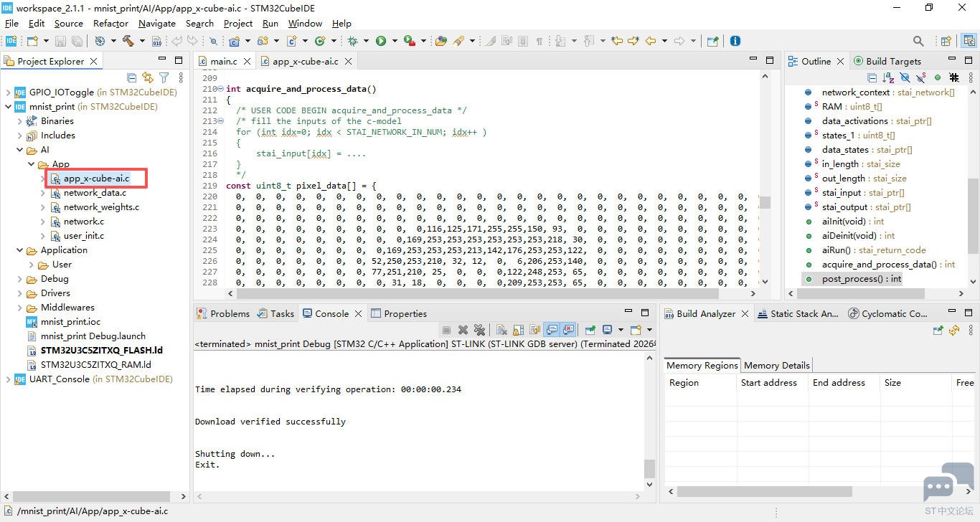This screenshot has width=980, height=522.
Task: Toggle Hide Inactive Elements in Outline
Action: [x=953, y=77]
